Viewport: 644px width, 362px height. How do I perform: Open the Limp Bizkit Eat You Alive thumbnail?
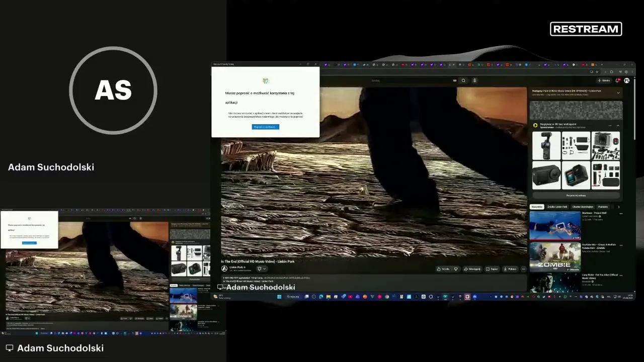point(555,283)
